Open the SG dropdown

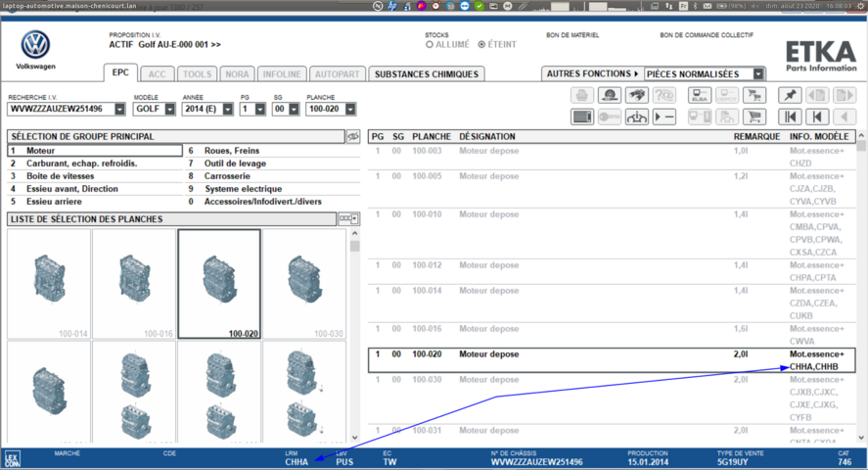coord(294,109)
